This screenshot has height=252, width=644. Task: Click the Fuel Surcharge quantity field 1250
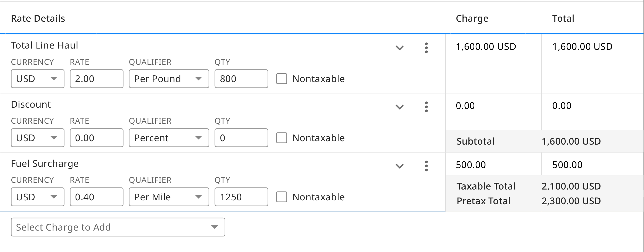tap(241, 197)
